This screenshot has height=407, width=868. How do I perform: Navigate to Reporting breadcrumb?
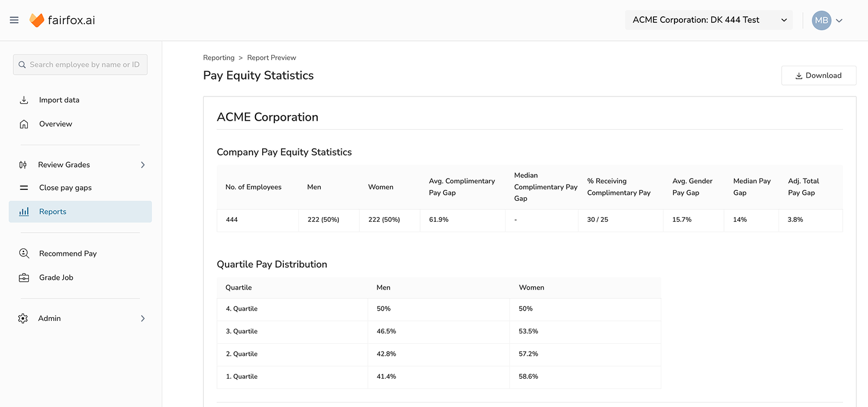pos(219,58)
